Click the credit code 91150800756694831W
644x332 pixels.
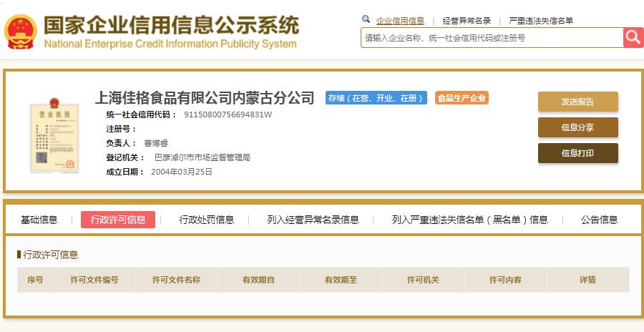coord(228,114)
